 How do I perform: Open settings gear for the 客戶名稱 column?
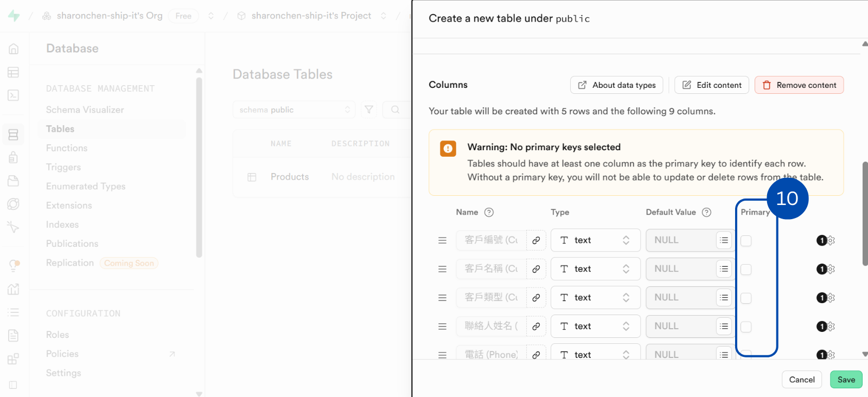coord(831,269)
